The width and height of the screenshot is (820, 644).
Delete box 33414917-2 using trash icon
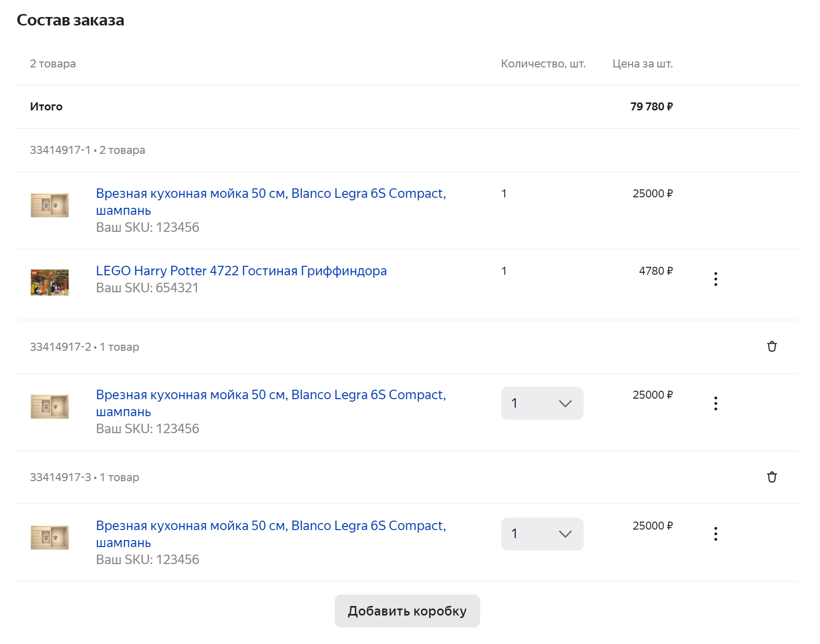point(772,347)
